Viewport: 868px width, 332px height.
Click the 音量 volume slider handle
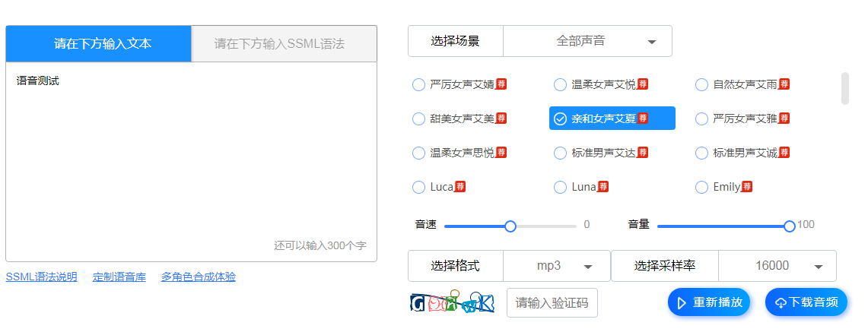click(x=790, y=226)
